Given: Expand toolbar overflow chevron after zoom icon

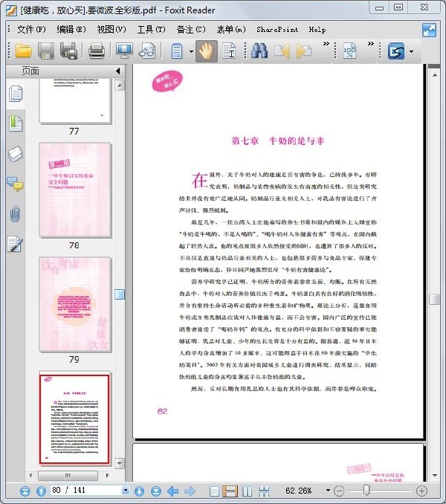Looking at the screenshot, I should click(371, 44).
